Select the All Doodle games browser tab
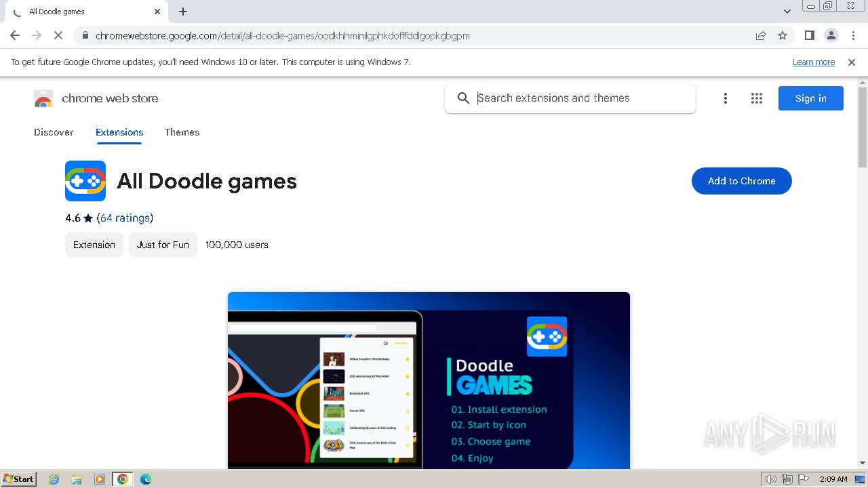The image size is (868, 488). pyautogui.click(x=86, y=12)
